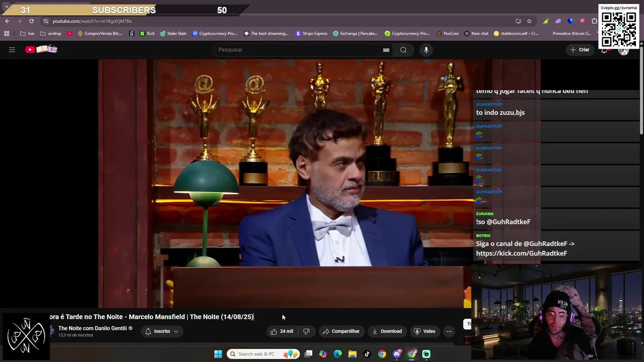The image size is (644, 362).
Task: Like the video with thumbs up
Action: [x=281, y=331]
